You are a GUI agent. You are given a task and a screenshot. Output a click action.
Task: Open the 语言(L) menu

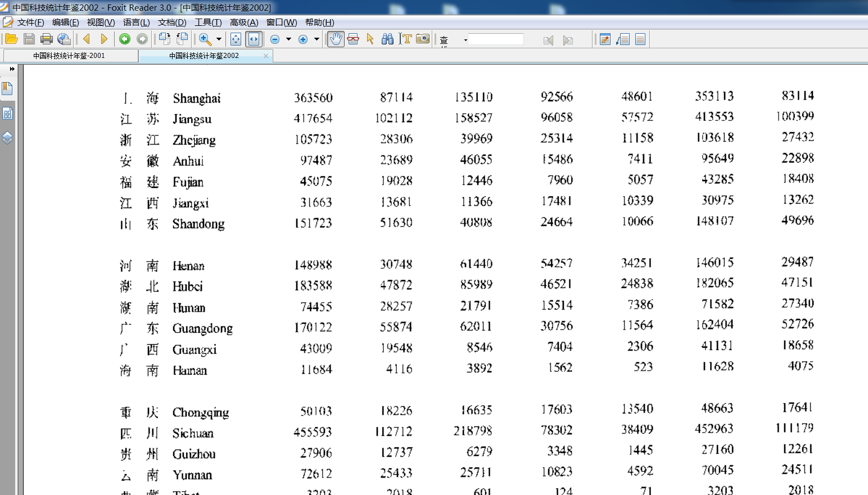click(136, 22)
